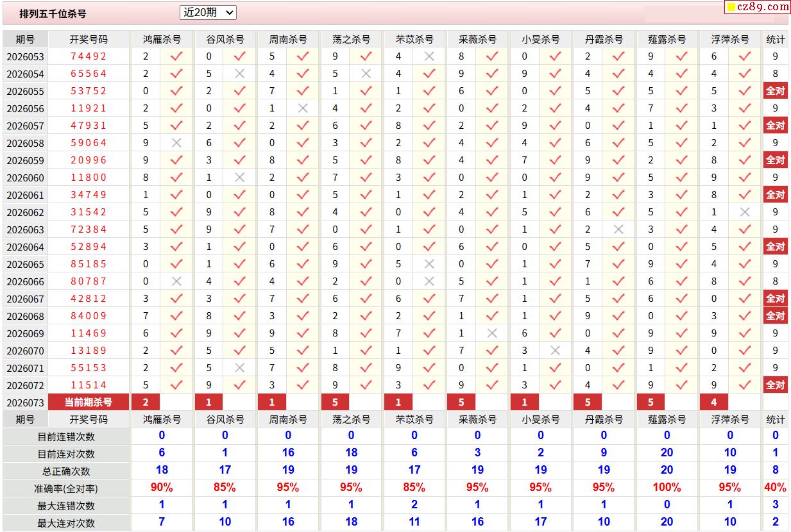Image resolution: width=791 pixels, height=532 pixels.
Task: Click the red 当前期杀号 label
Action: point(89,403)
